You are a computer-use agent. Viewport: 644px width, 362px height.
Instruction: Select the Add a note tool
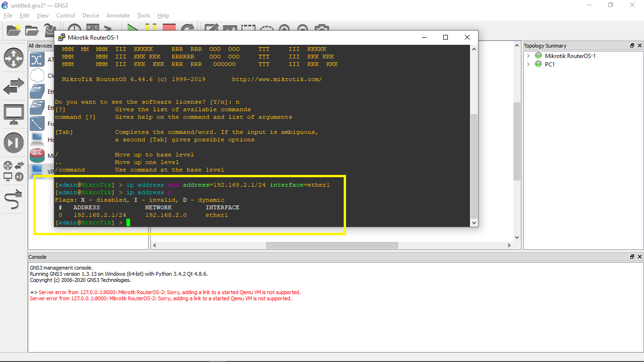click(x=211, y=28)
